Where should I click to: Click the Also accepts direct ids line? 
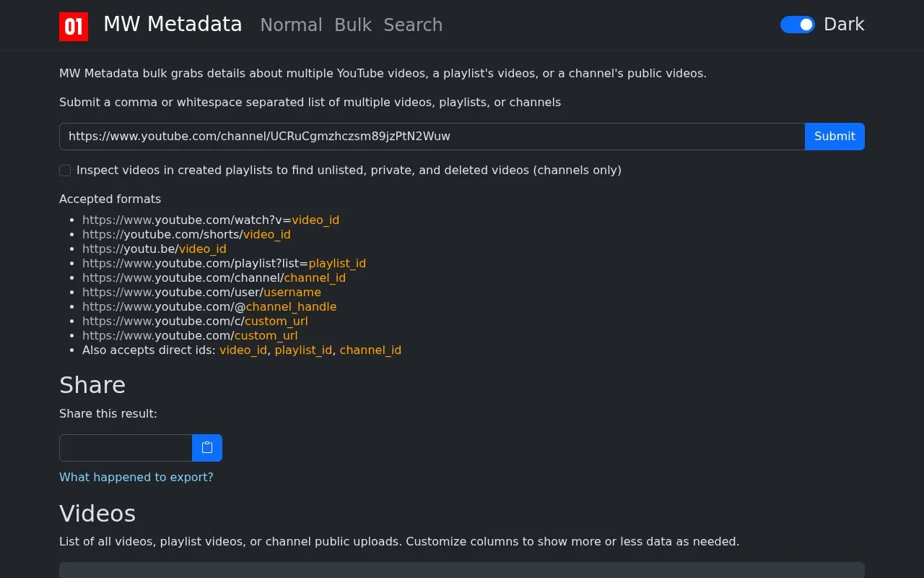(x=242, y=350)
